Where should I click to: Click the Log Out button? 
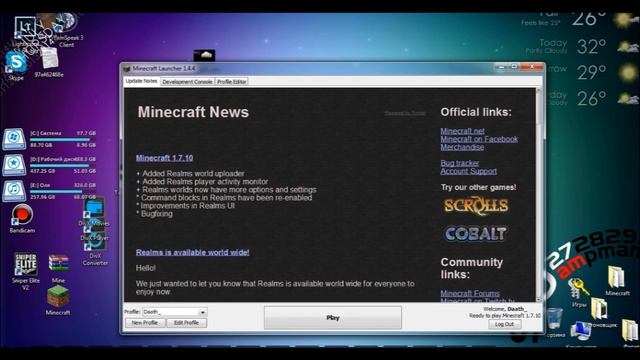pyautogui.click(x=504, y=324)
